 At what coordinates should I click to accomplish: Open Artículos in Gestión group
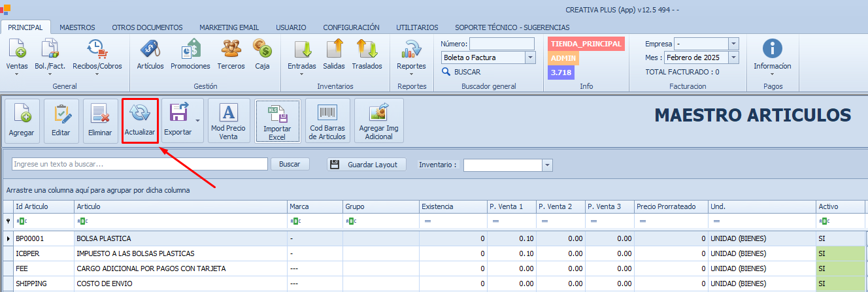150,54
